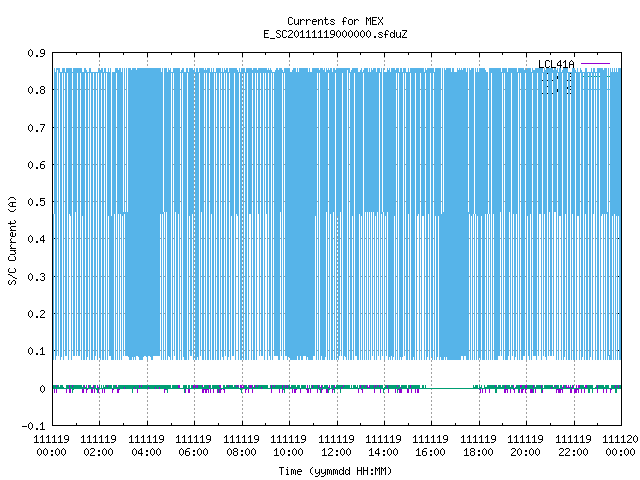Click the purple legend line sample beside LCL41A
The height and width of the screenshot is (480, 640).
(x=595, y=64)
